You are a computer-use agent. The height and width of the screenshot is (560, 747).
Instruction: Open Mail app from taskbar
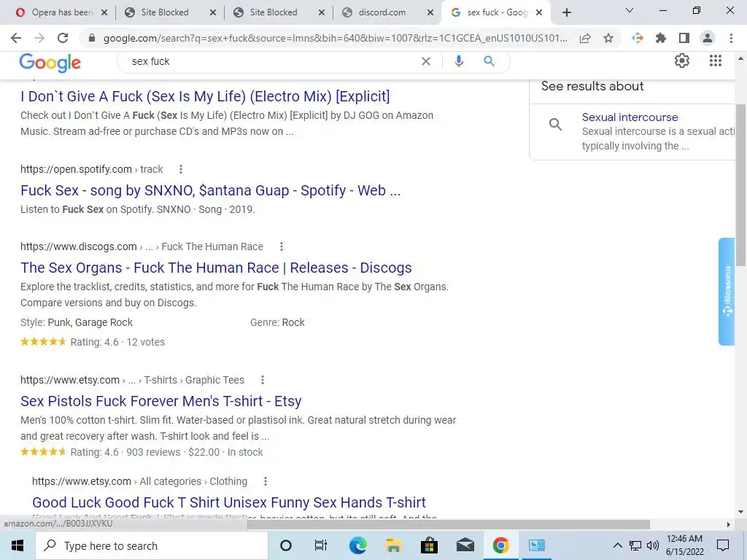(x=465, y=545)
